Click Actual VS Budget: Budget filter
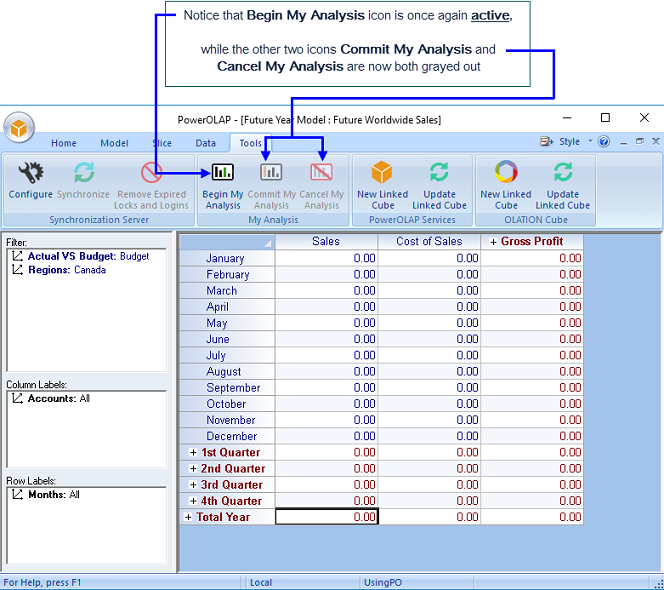This screenshot has height=590, width=664. pos(89,256)
